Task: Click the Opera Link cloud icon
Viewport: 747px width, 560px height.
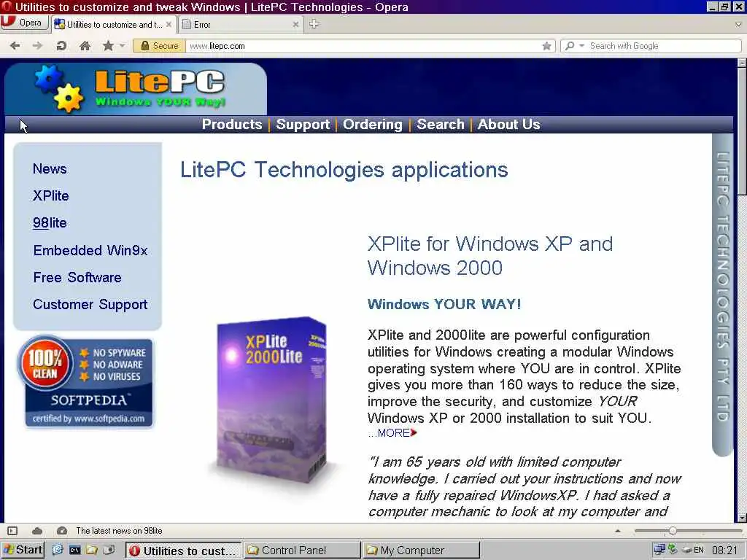Action: click(37, 531)
